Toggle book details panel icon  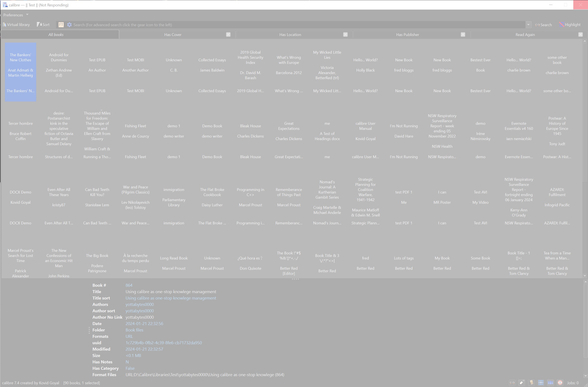[531, 383]
